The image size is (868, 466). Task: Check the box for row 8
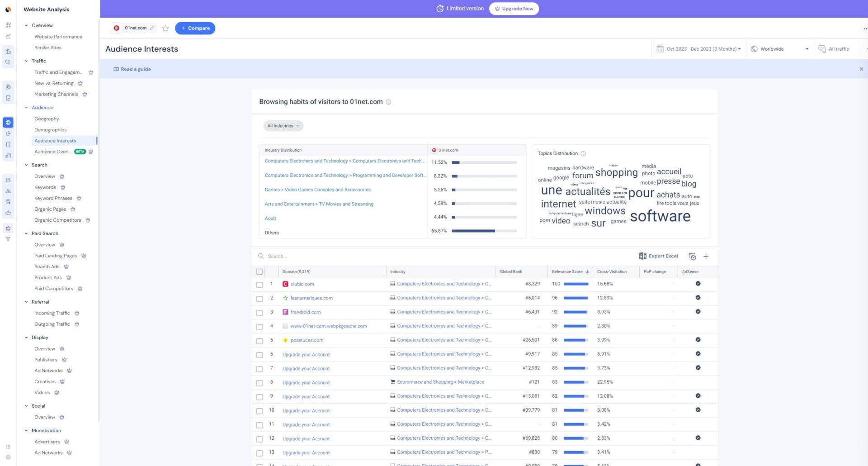point(259,383)
